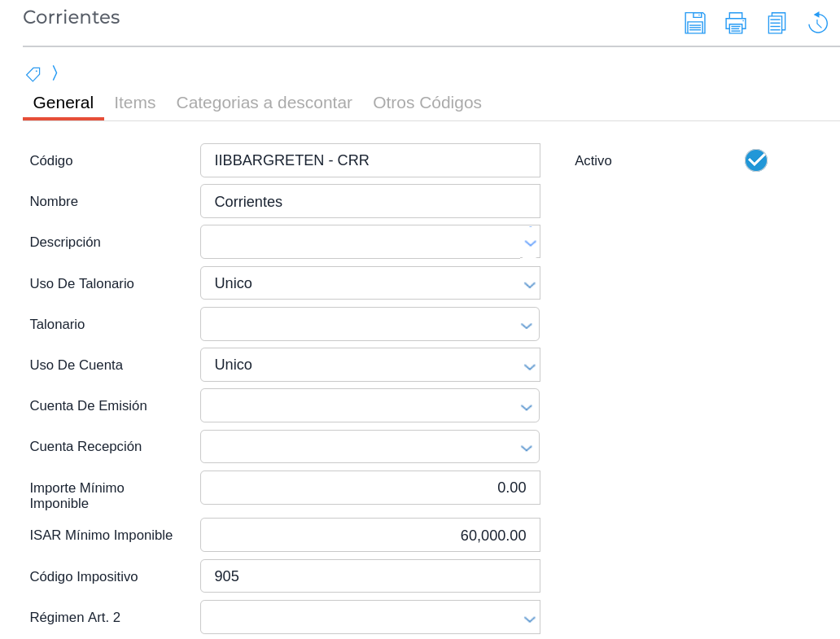Open the Categorias a descontar tab
Image resolution: width=840 pixels, height=639 pixels.
pos(264,103)
